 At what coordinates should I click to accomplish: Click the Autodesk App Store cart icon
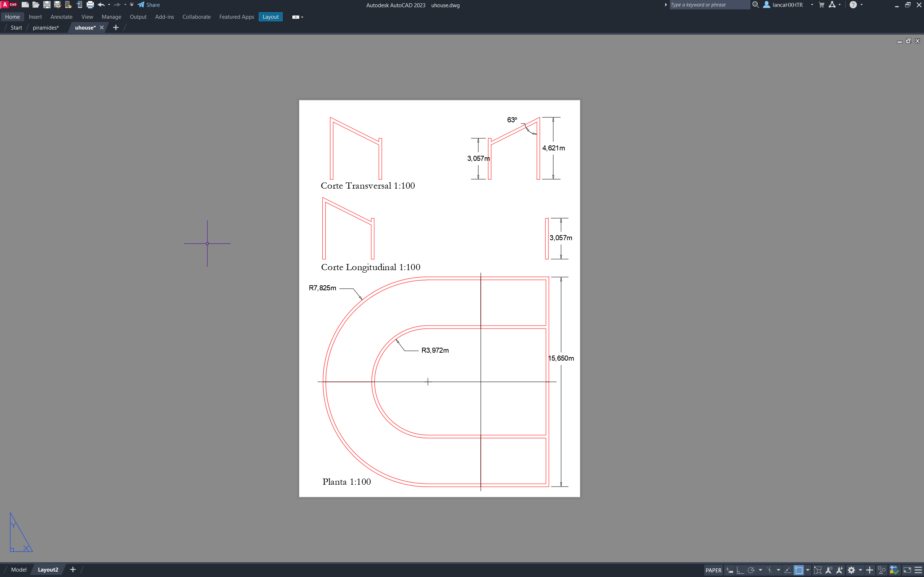(x=821, y=5)
